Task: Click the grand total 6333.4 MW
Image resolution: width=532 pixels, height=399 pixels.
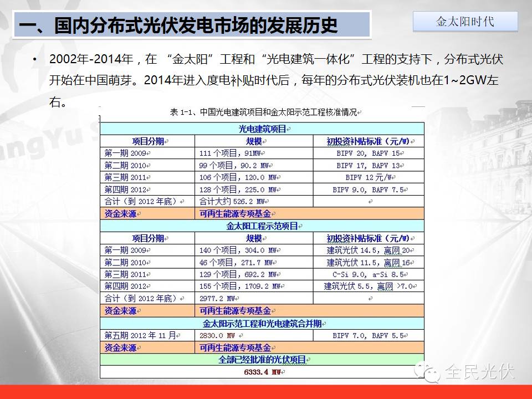Action: click(x=262, y=372)
